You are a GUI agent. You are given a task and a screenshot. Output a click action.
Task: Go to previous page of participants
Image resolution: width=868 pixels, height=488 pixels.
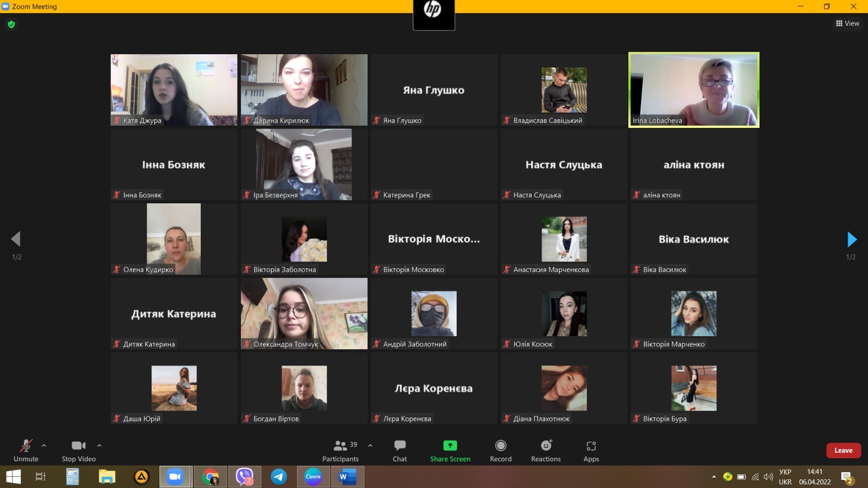[16, 239]
